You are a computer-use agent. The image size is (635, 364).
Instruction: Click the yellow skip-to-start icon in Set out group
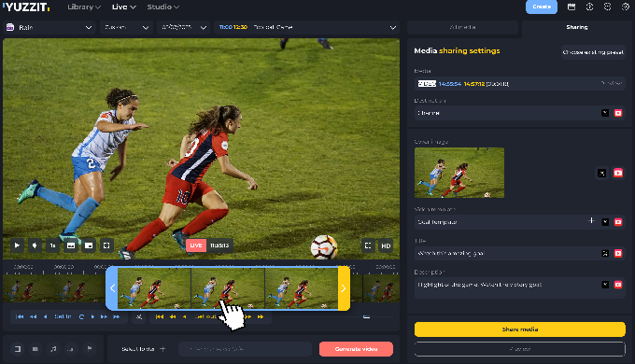(160, 316)
